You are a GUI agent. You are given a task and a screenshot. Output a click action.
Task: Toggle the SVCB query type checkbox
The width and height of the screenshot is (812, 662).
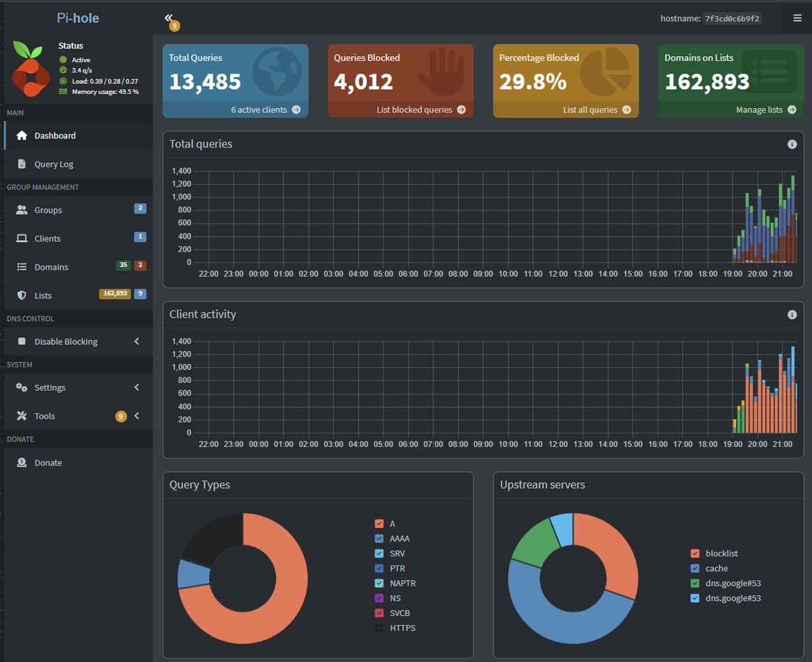(x=379, y=613)
